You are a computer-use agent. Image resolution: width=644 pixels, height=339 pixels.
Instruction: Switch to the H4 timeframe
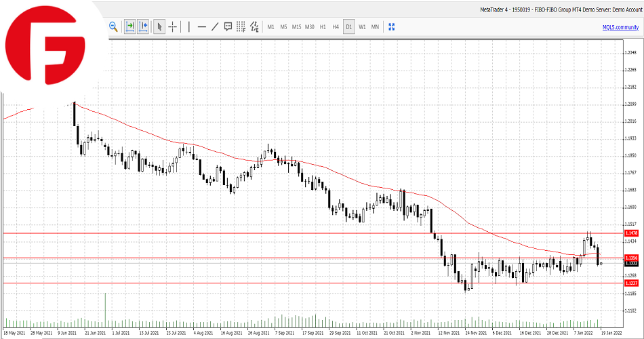(336, 27)
